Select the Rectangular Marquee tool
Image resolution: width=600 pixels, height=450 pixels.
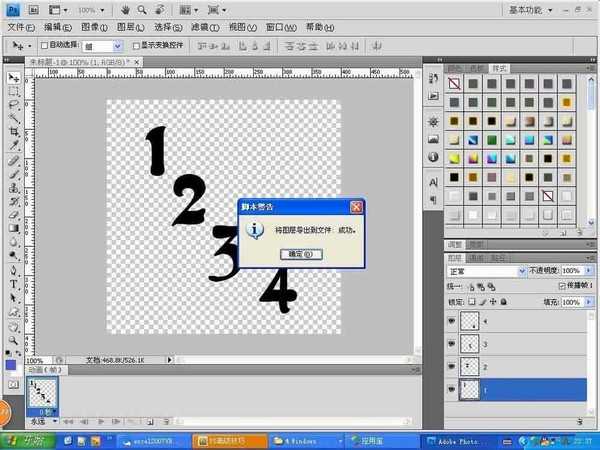(x=14, y=90)
